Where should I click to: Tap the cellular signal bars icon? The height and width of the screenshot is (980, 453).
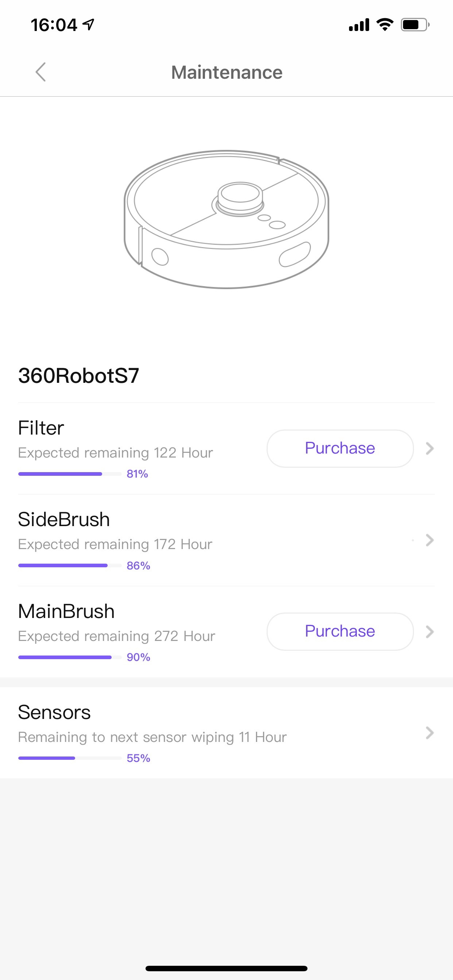coord(359,25)
